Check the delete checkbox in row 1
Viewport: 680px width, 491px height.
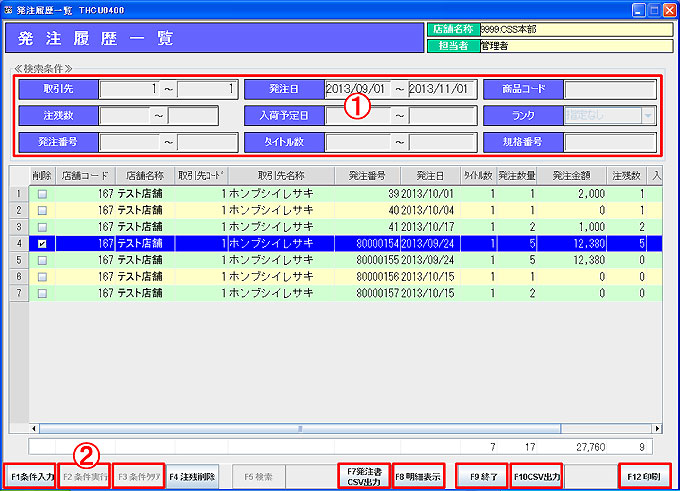(x=41, y=194)
